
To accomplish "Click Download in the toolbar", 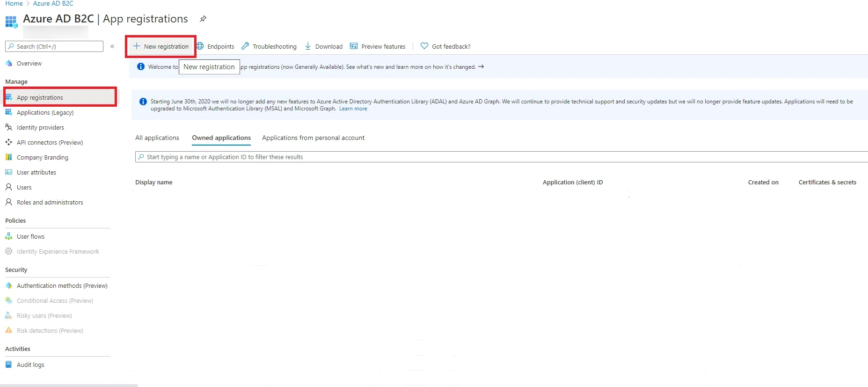I will click(x=324, y=46).
